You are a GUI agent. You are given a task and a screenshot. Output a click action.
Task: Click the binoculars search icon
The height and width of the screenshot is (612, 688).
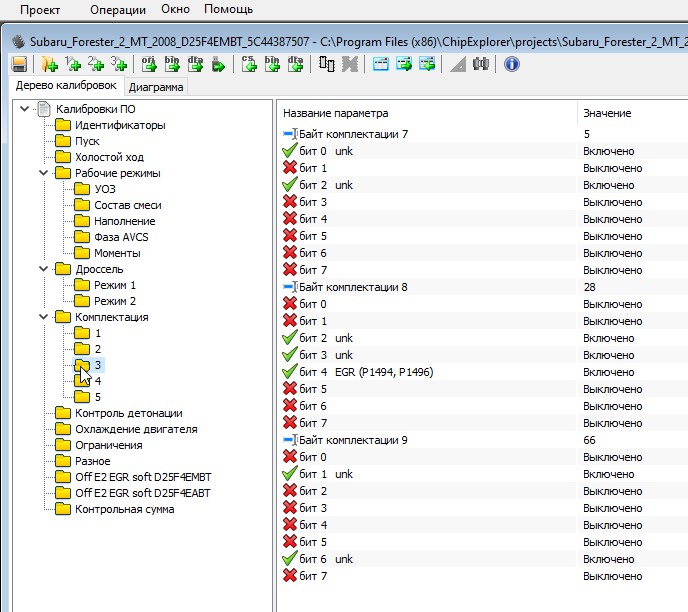pyautogui.click(x=481, y=64)
